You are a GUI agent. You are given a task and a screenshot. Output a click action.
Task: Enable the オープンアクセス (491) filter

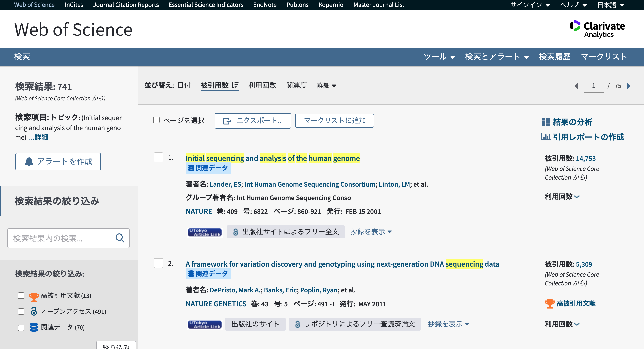tap(21, 312)
